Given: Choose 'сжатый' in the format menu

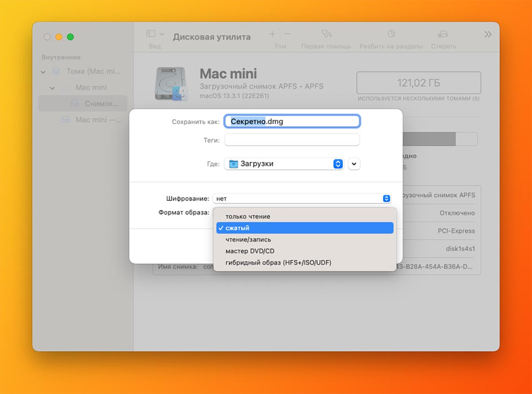Looking at the screenshot, I should click(305, 228).
